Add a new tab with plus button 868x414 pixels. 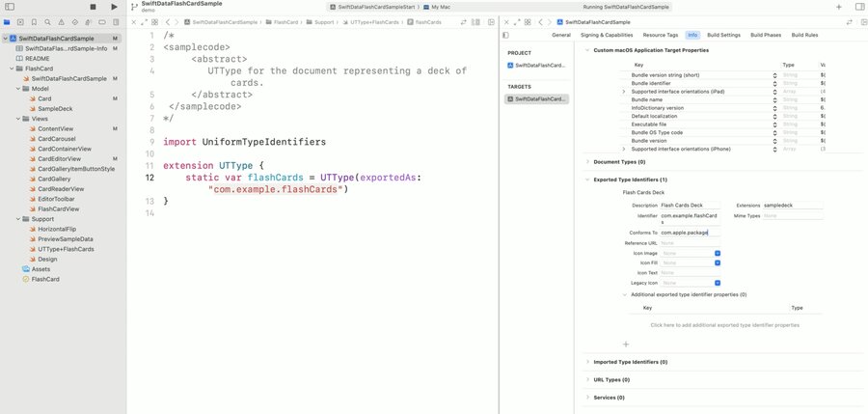tap(839, 7)
